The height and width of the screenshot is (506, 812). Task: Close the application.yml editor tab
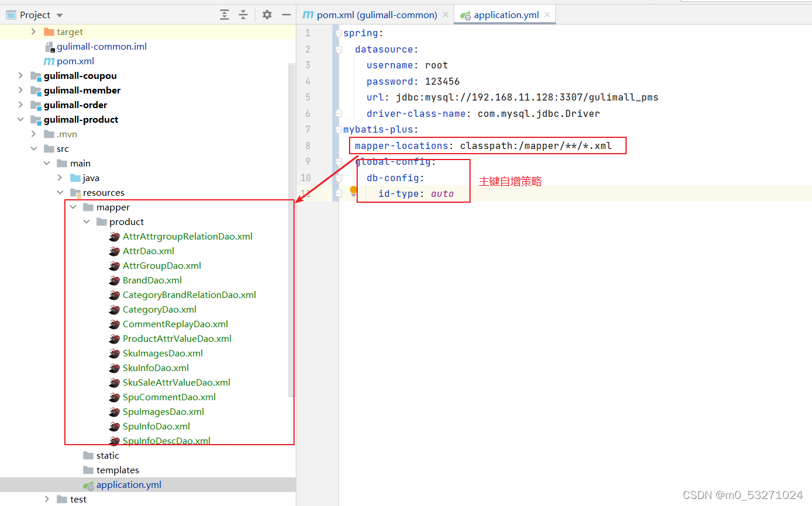point(548,15)
